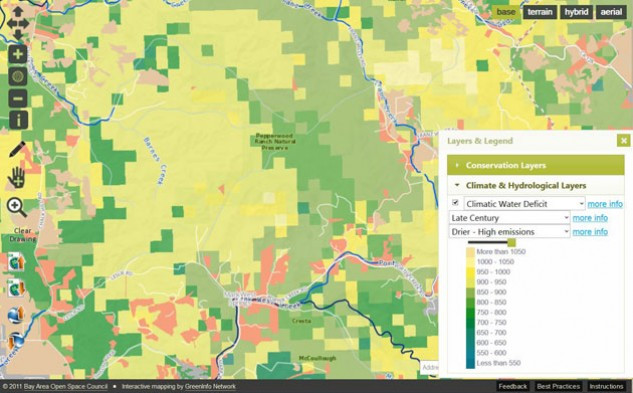Zoom in with the plus button

coord(18,54)
